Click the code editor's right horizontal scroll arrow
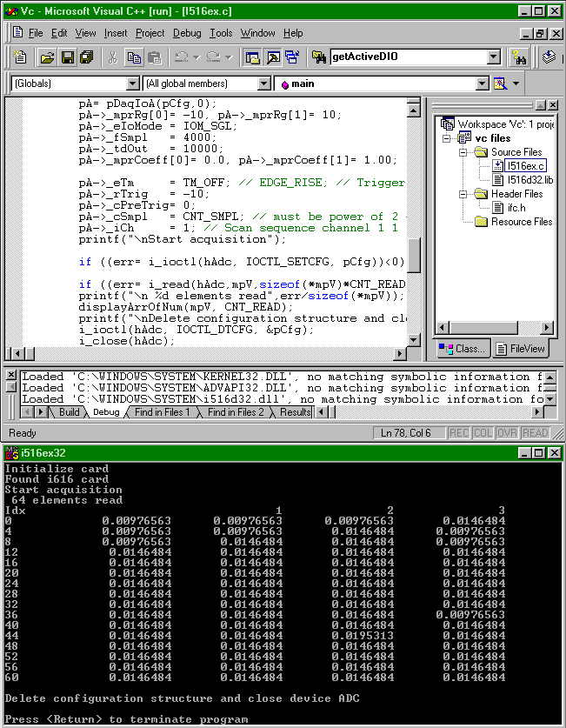The image size is (566, 728). click(x=399, y=354)
